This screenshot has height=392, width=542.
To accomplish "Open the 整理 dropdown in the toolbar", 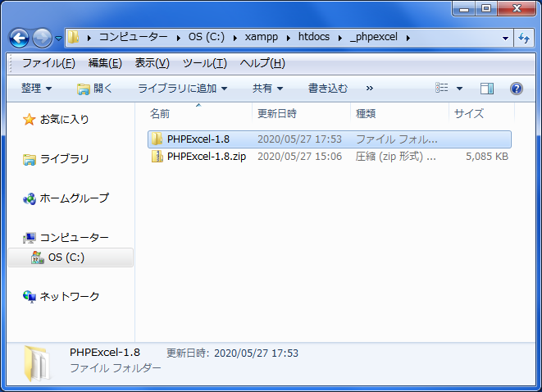I will tap(37, 89).
